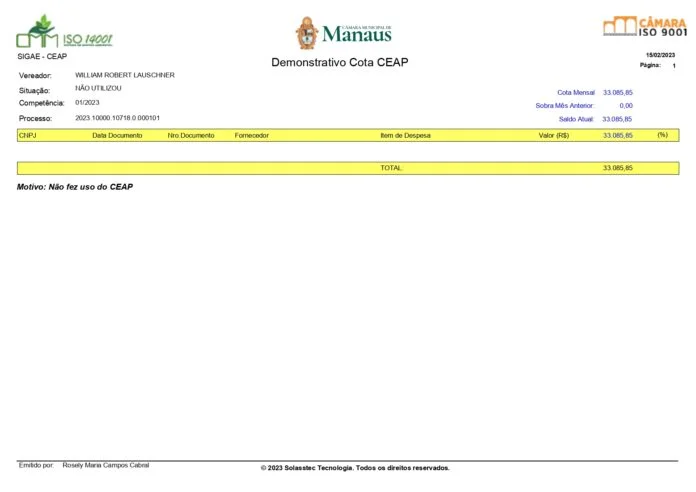Click the Demonstrativo Cota CEAP title
Viewport: 696px width, 492px height.
pyautogui.click(x=340, y=63)
